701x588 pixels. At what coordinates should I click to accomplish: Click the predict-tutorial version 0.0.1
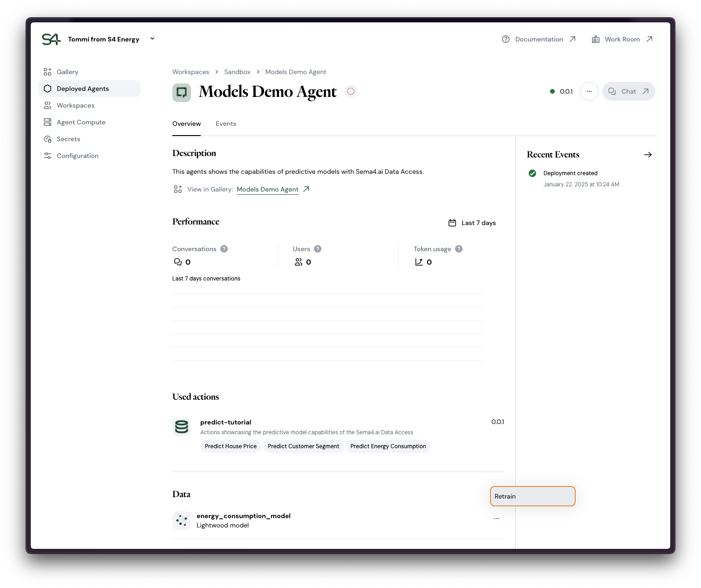[x=497, y=422]
